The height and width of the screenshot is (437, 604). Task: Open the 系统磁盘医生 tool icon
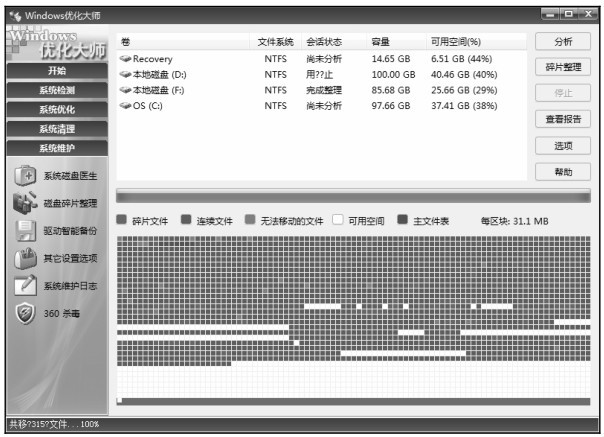coord(25,176)
